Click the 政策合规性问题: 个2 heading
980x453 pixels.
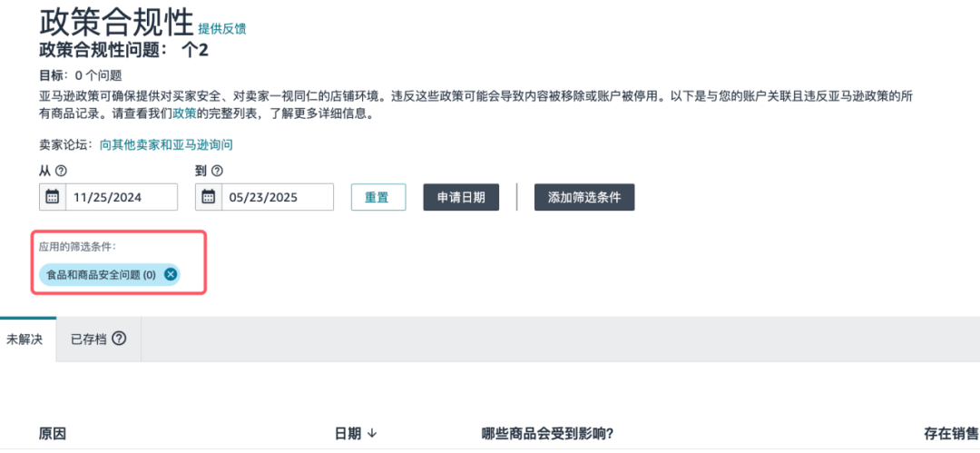(x=123, y=50)
